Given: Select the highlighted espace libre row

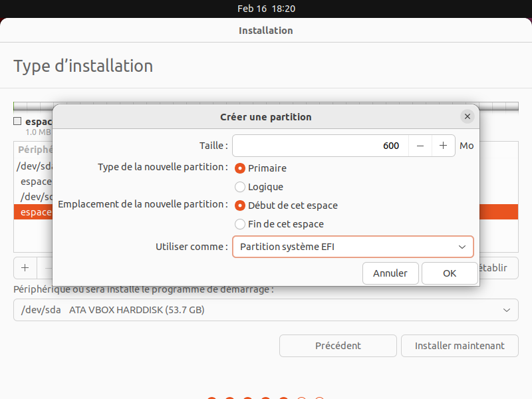Looking at the screenshot, I should [x=33, y=212].
